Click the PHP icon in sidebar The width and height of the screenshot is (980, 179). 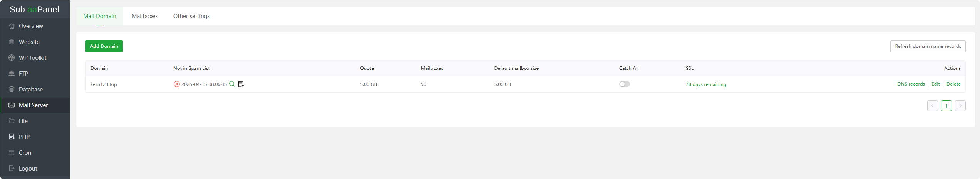[12, 137]
